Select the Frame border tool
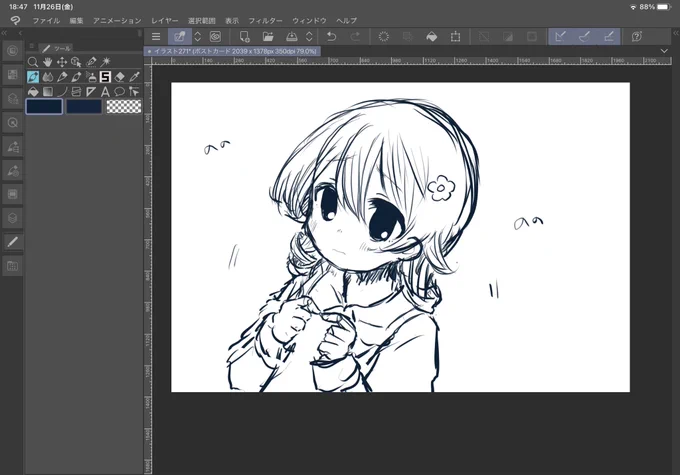The image size is (680, 475). pyautogui.click(x=76, y=92)
